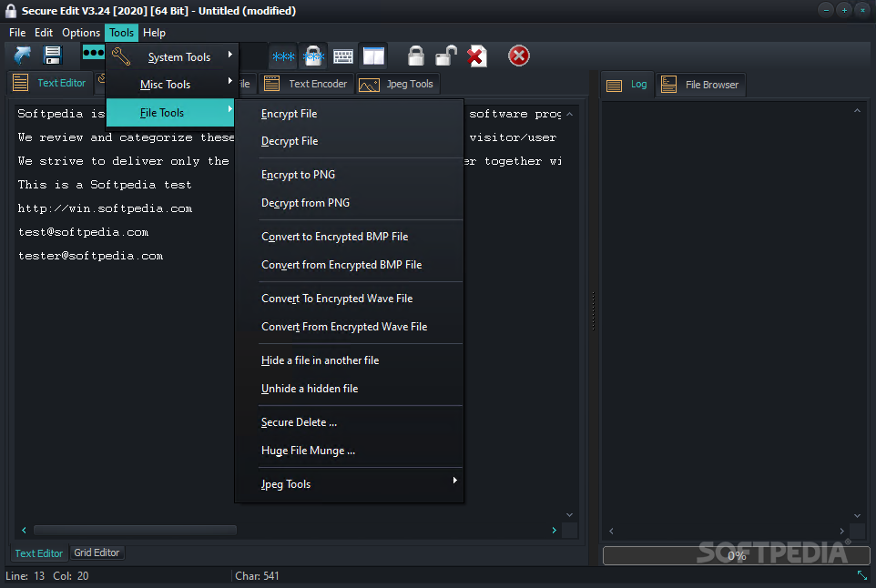876x588 pixels.
Task: Click the resize grip icon in status bar
Action: (x=862, y=575)
